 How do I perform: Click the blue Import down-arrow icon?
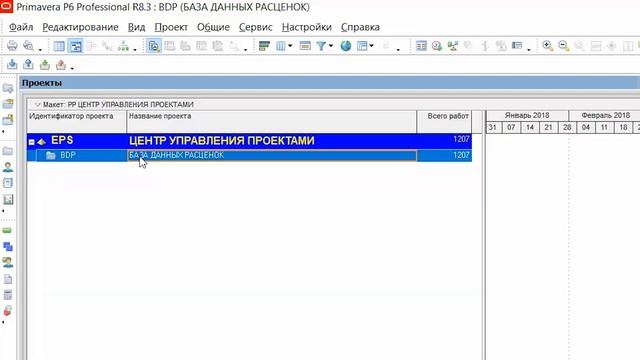click(12, 64)
